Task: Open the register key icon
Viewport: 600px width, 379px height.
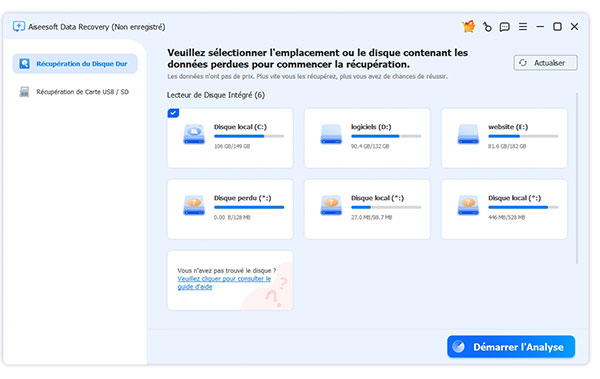Action: tap(487, 27)
